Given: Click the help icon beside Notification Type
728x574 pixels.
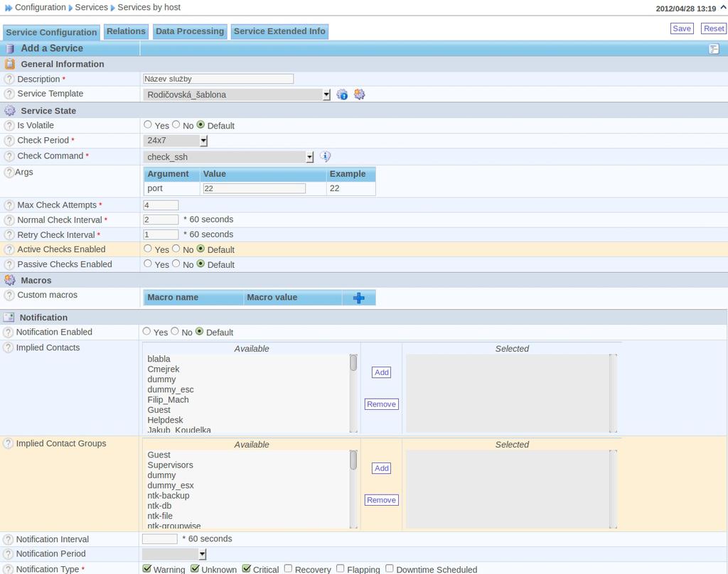Looking at the screenshot, I should (8, 569).
